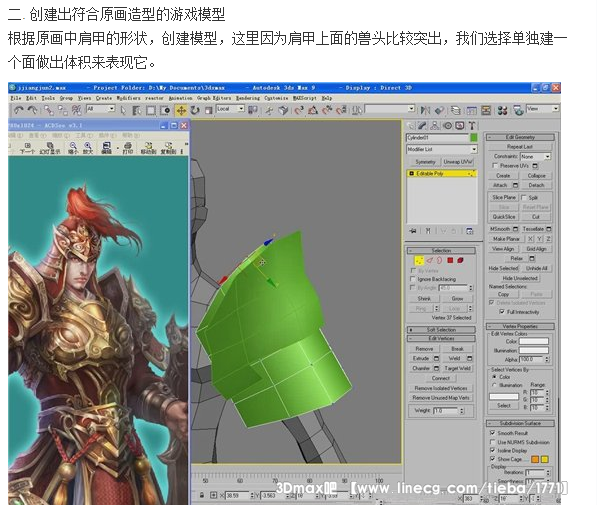
Task: Activate the Select and Rotate tool
Action: point(195,110)
